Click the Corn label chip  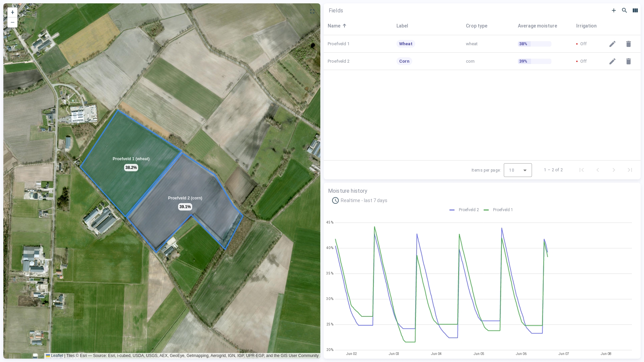click(404, 61)
